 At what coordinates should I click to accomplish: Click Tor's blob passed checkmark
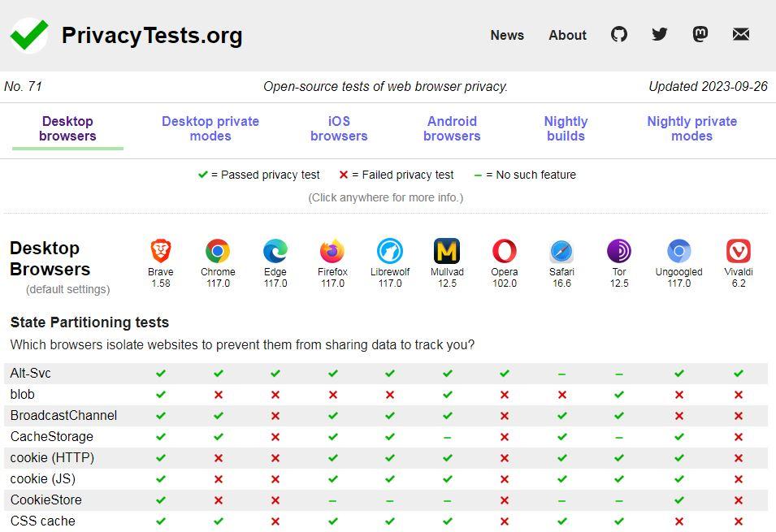[619, 395]
